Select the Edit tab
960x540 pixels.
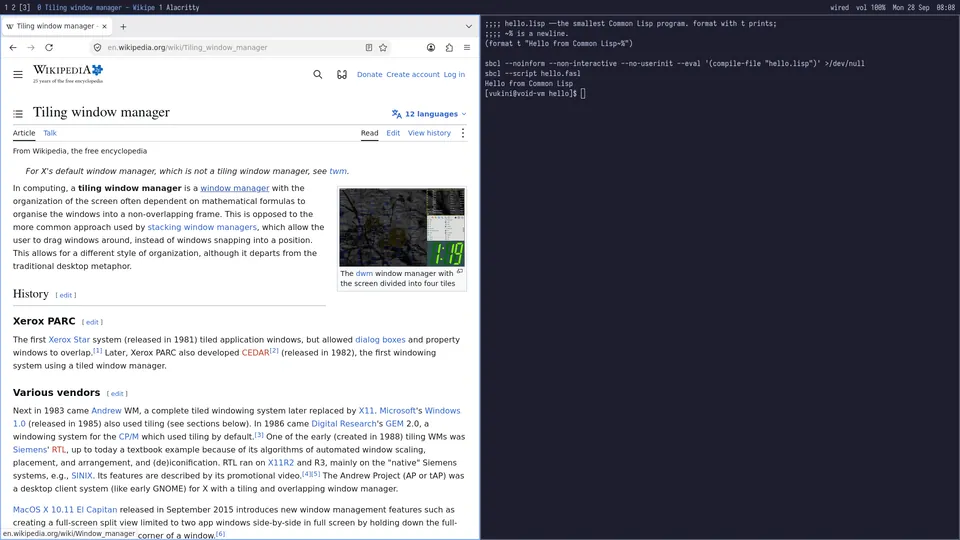393,133
